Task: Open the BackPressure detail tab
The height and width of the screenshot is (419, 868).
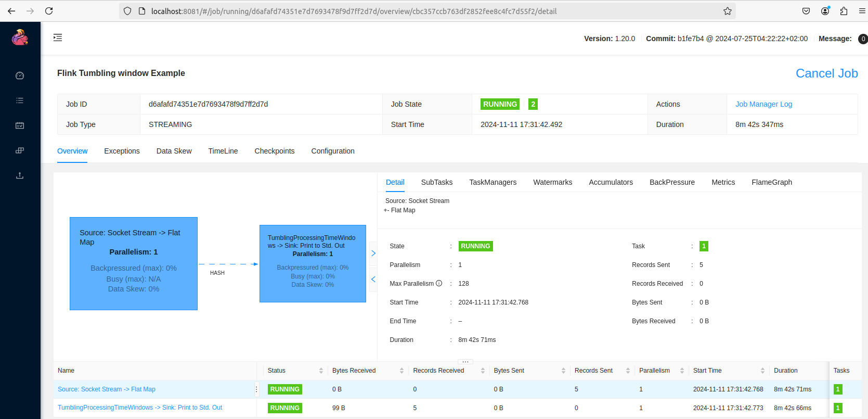Action: (x=672, y=182)
